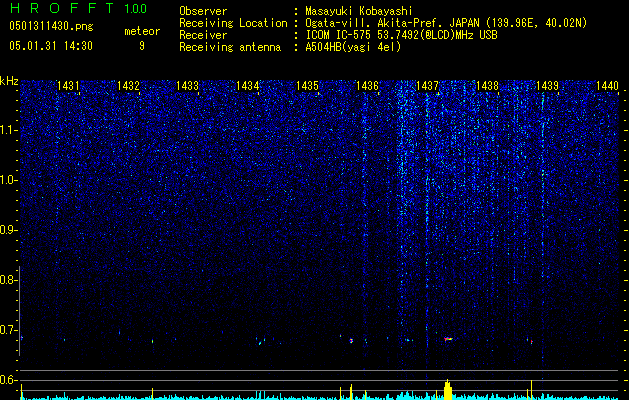The image size is (629, 400).
Task: Click the 1439 time marker
Action: click(547, 85)
